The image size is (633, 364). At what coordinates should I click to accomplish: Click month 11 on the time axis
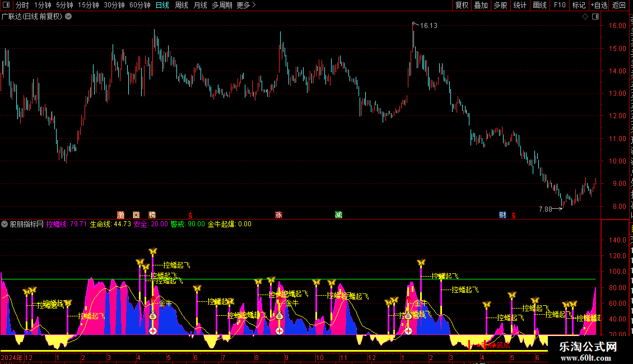tap(343, 357)
